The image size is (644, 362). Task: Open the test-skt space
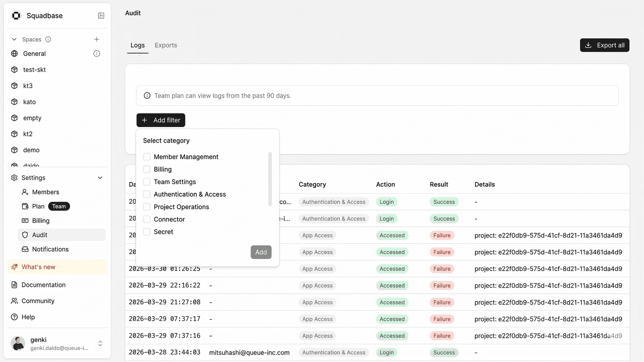[34, 70]
